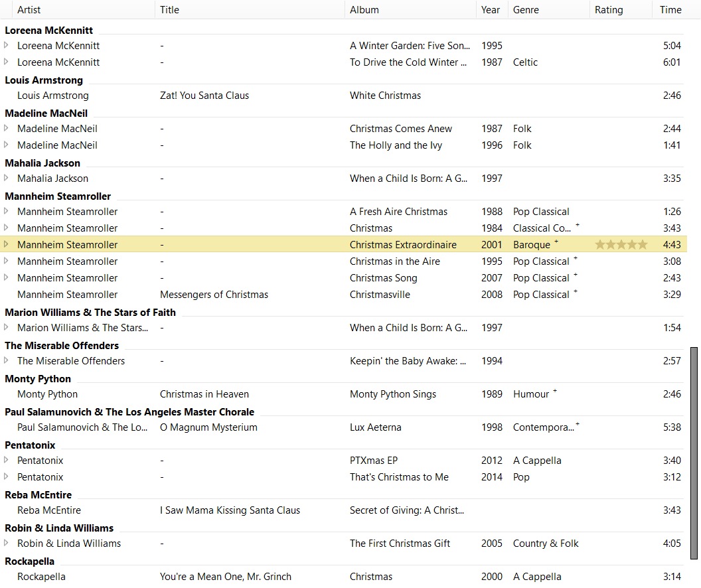Click the plus icon beside Baroque genre

coord(556,242)
